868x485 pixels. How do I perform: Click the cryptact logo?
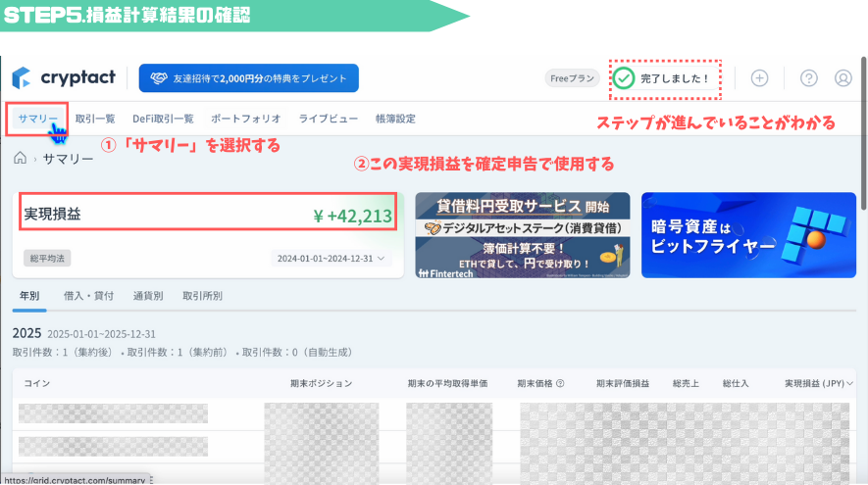(x=64, y=77)
